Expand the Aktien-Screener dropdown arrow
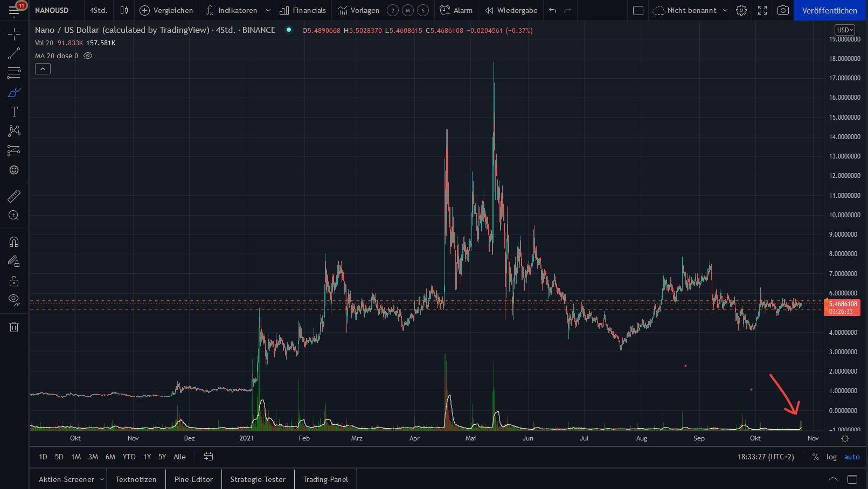Image resolution: width=868 pixels, height=489 pixels. (x=101, y=479)
